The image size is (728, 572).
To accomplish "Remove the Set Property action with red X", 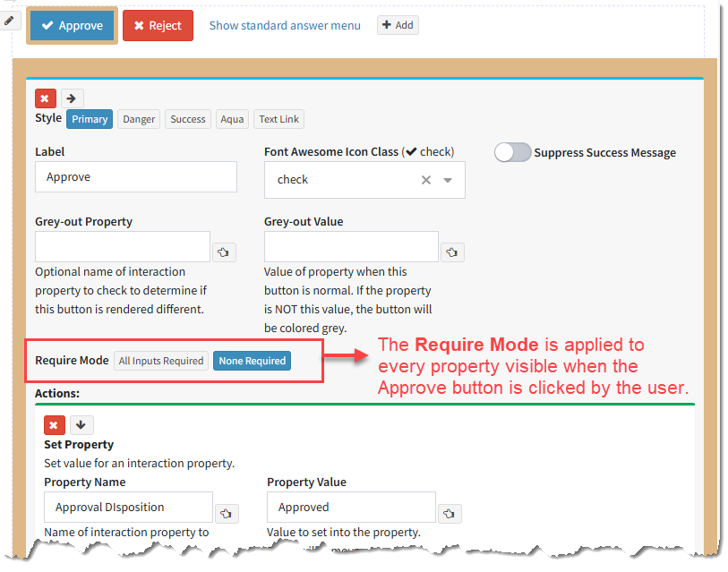I will [x=54, y=425].
